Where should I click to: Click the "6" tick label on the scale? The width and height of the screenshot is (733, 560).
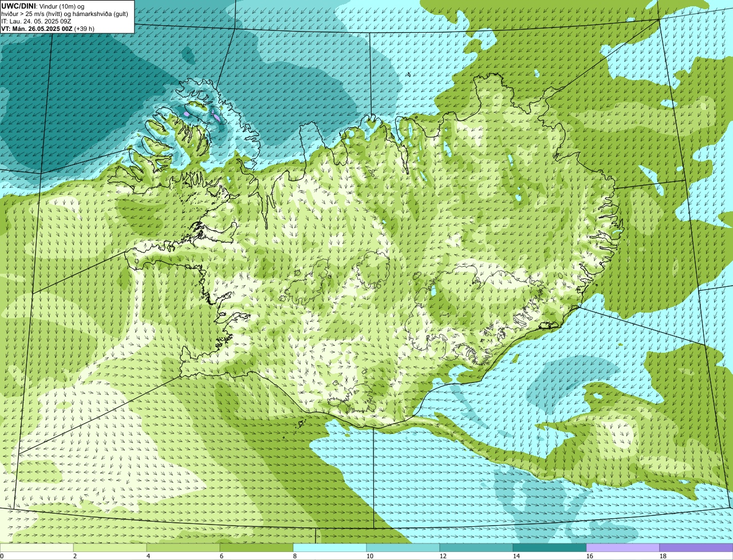222,556
